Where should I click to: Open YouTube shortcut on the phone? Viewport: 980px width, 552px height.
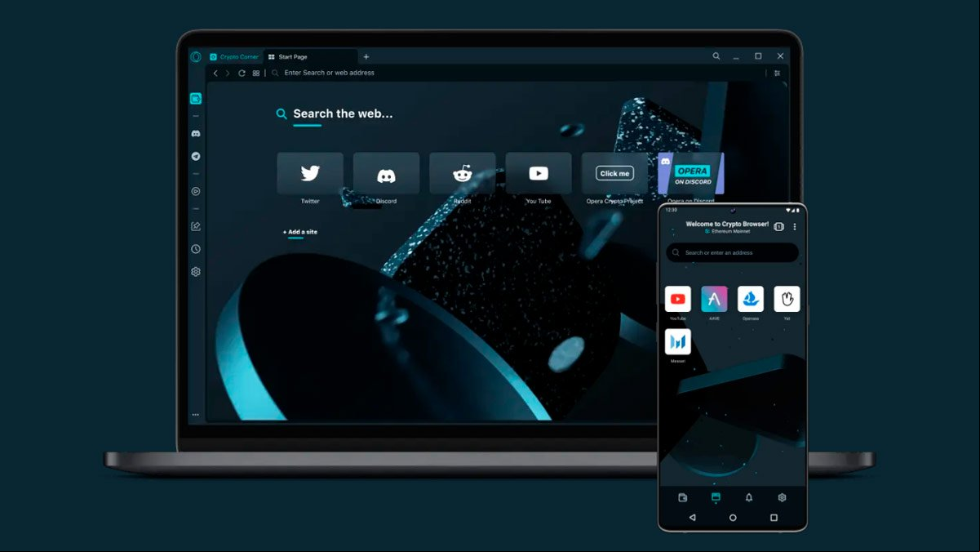[678, 299]
